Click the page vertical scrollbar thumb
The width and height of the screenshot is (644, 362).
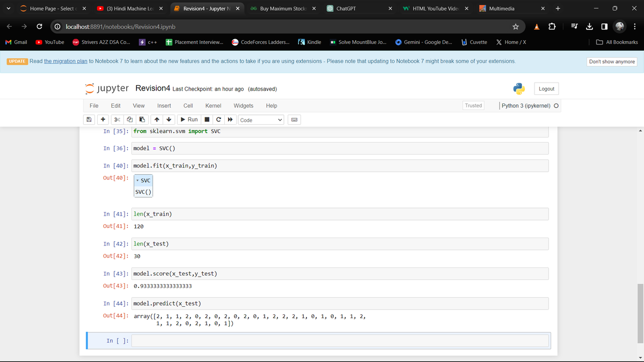[640, 313]
